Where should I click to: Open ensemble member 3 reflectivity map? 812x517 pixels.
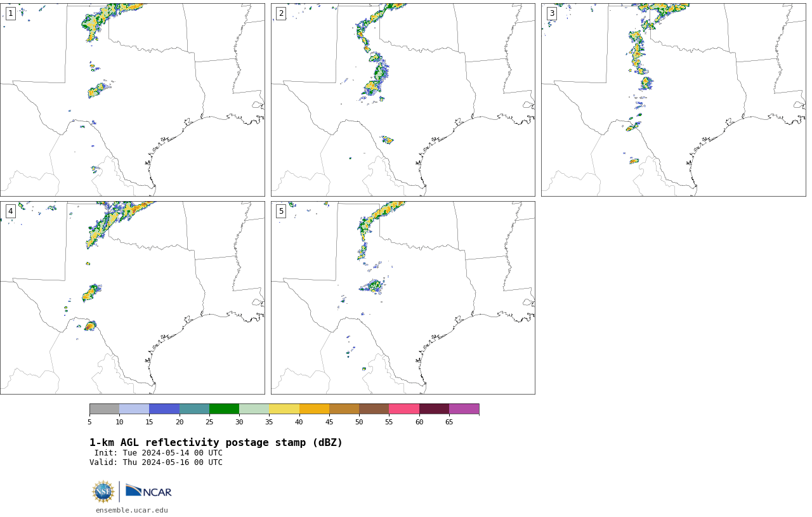pos(673,100)
